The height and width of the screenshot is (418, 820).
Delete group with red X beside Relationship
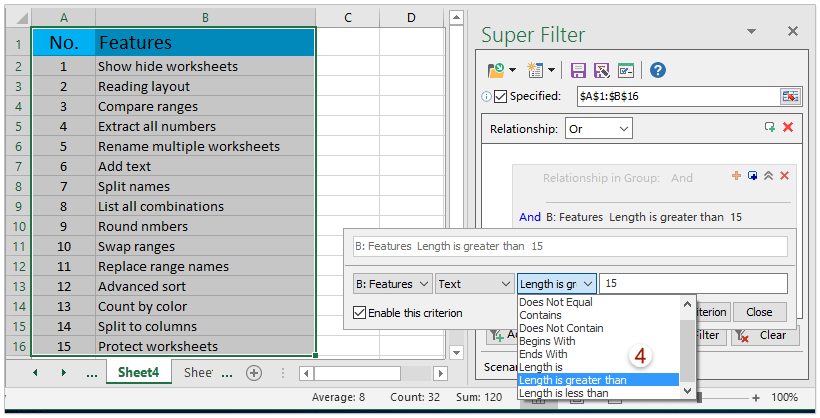pos(788,128)
